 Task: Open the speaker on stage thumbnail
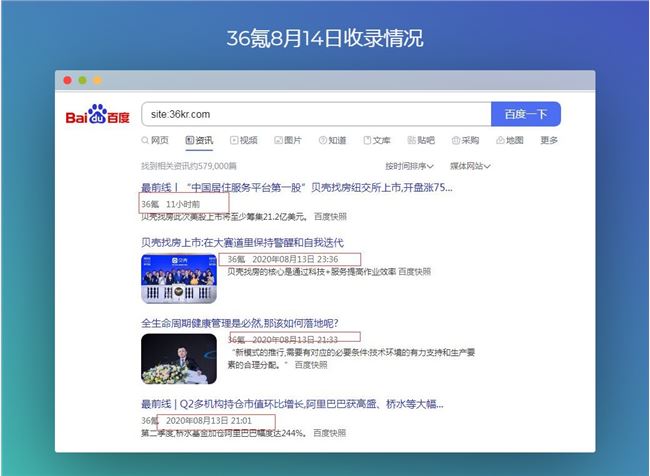[179, 359]
